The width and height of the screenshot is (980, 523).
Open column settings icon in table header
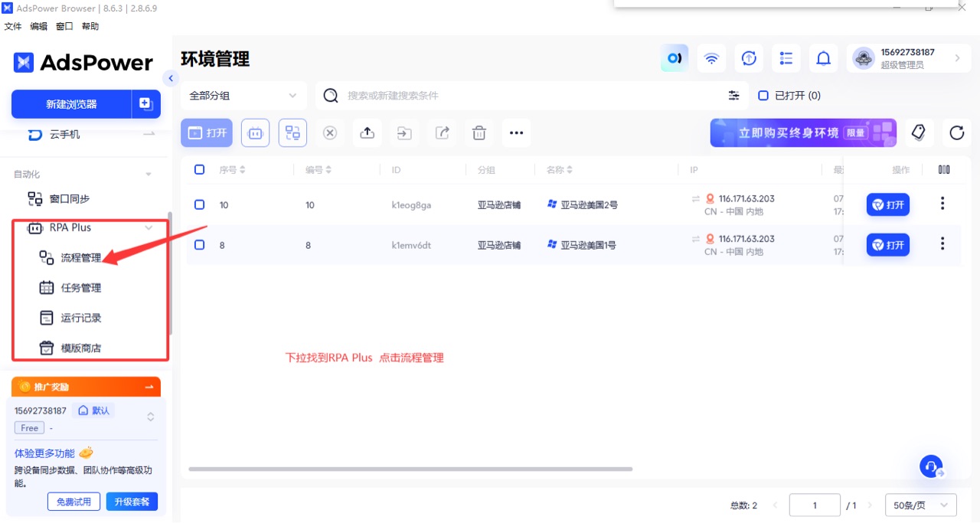tap(944, 170)
